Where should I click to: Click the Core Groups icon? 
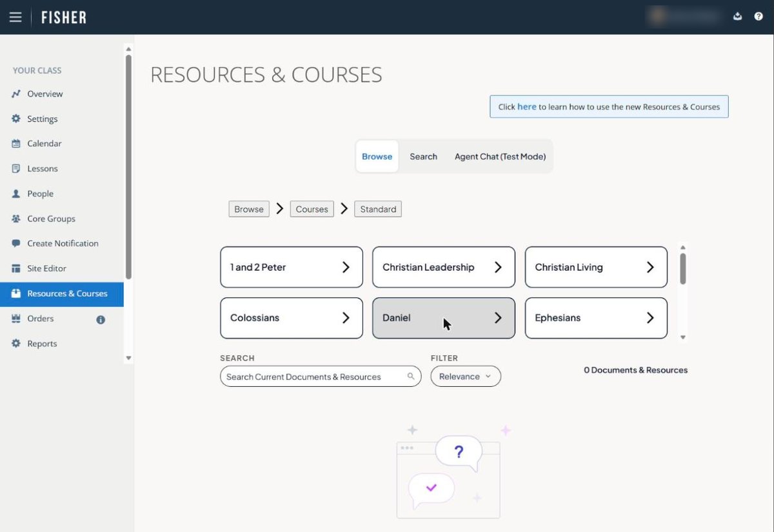(x=16, y=219)
